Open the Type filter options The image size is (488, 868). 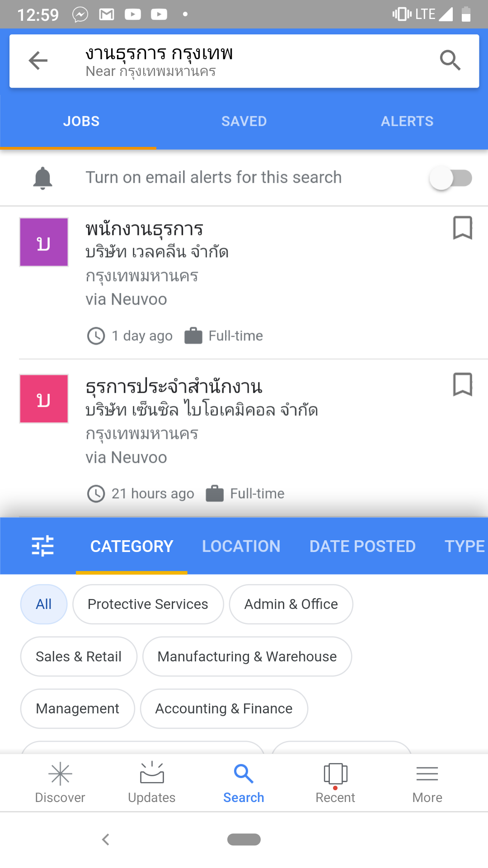click(x=465, y=546)
